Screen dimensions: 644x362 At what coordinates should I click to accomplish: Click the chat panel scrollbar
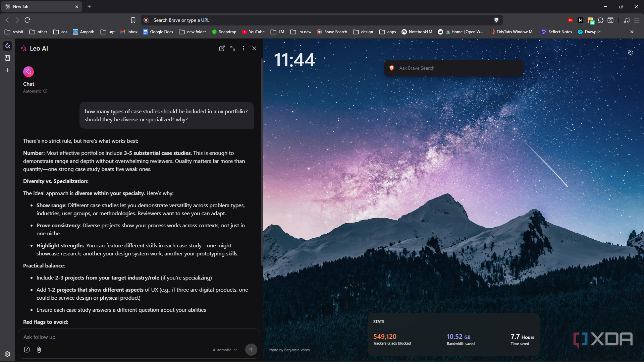262,163
